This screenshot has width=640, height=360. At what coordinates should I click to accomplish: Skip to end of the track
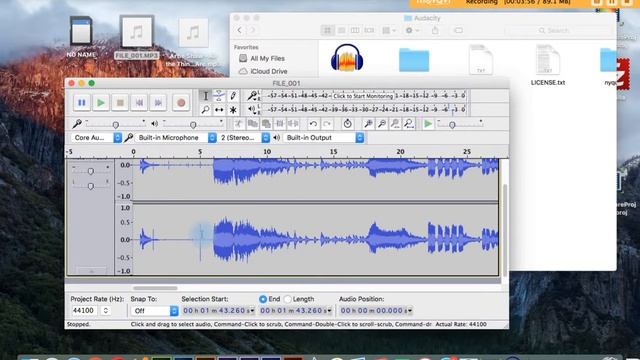point(158,102)
